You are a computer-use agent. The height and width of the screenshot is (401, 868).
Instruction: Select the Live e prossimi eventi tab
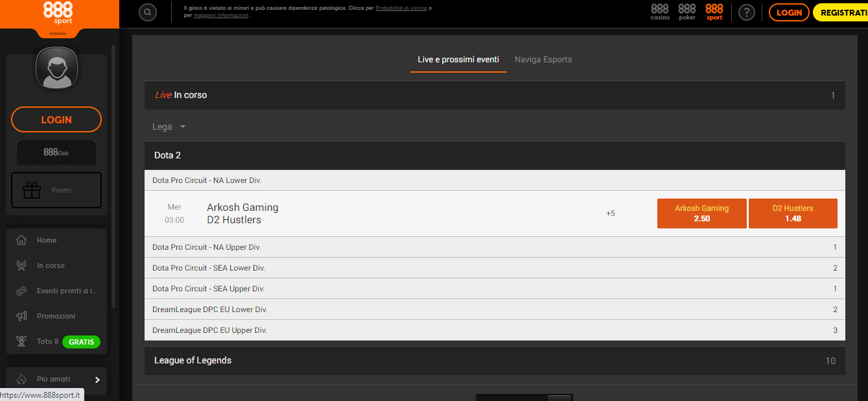pyautogui.click(x=458, y=59)
